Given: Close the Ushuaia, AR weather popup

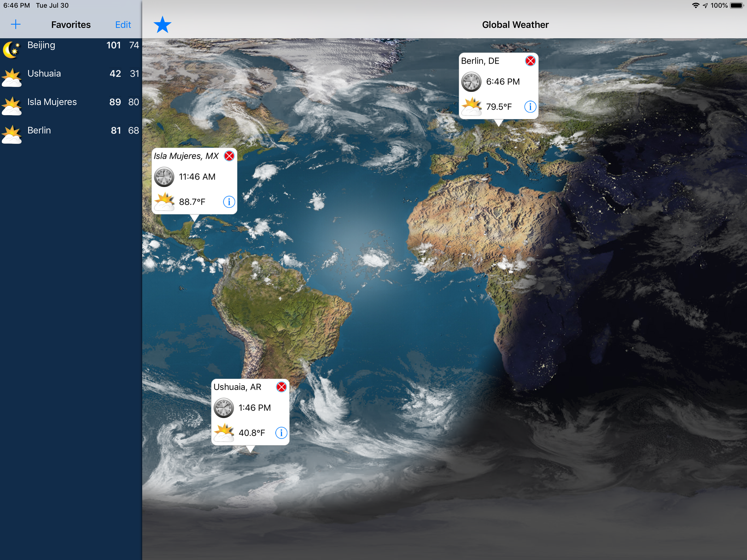Looking at the screenshot, I should [281, 387].
